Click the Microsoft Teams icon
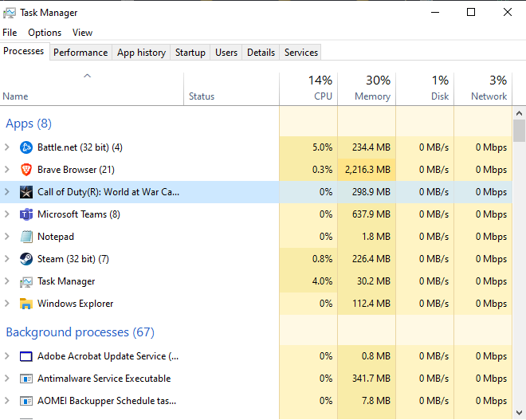 (x=26, y=214)
